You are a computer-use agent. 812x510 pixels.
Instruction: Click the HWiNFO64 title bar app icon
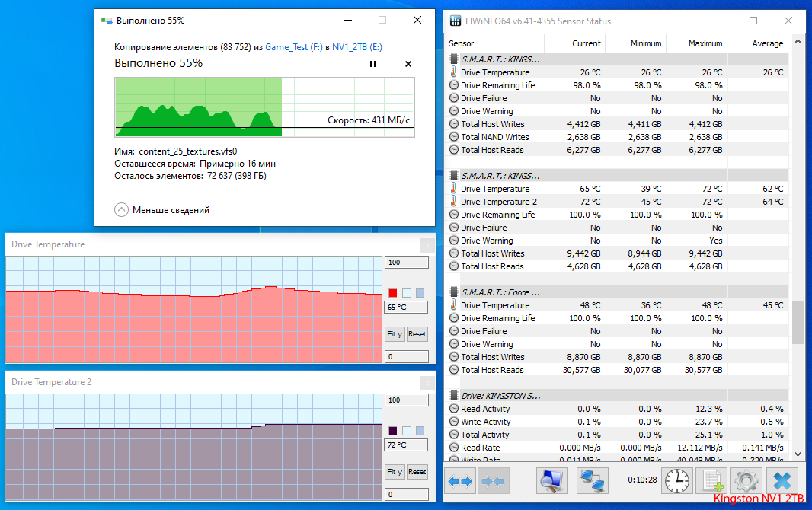point(456,21)
